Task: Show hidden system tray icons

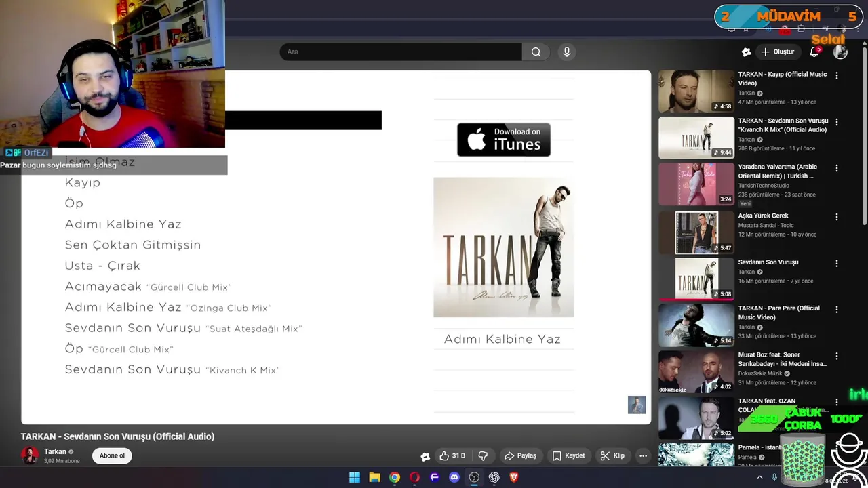Action: pos(759,477)
